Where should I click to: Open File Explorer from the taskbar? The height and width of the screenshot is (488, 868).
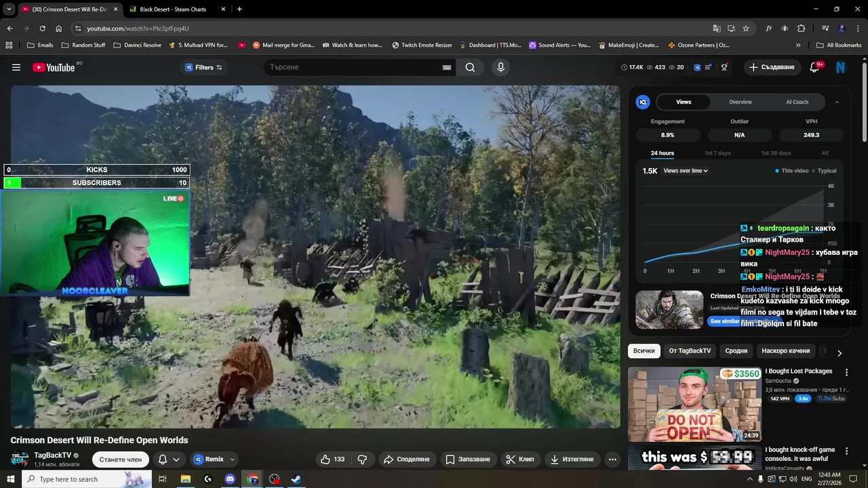click(x=186, y=479)
